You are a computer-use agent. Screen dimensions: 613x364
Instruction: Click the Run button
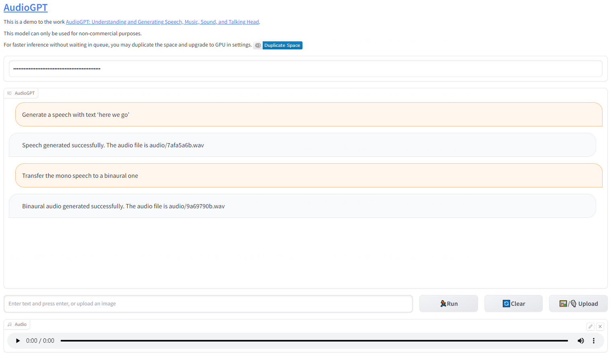pos(449,304)
